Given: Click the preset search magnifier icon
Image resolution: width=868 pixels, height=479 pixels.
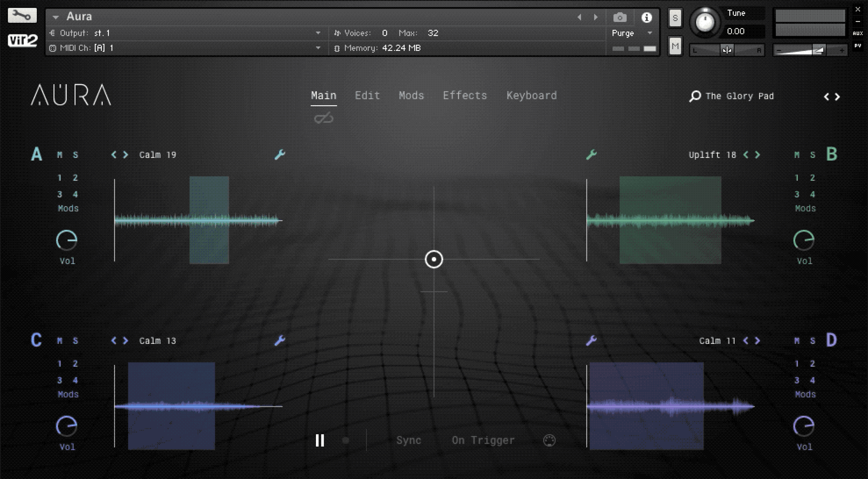Looking at the screenshot, I should 695,96.
